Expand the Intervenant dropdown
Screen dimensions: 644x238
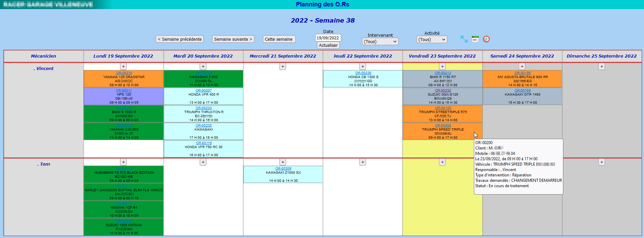tap(380, 41)
